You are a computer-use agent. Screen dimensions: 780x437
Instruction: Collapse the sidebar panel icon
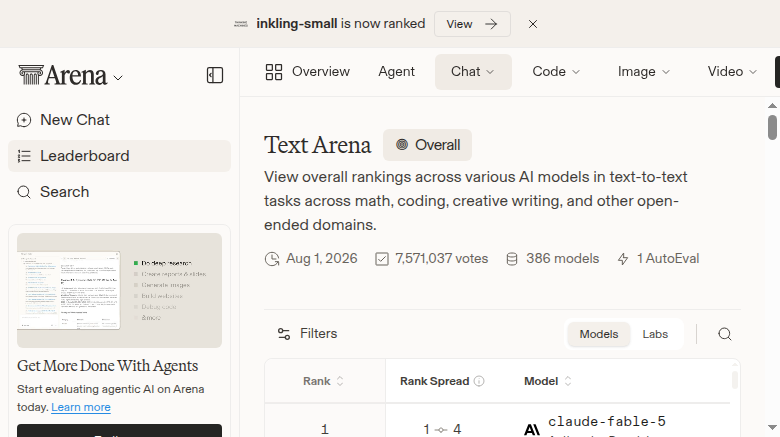click(215, 75)
